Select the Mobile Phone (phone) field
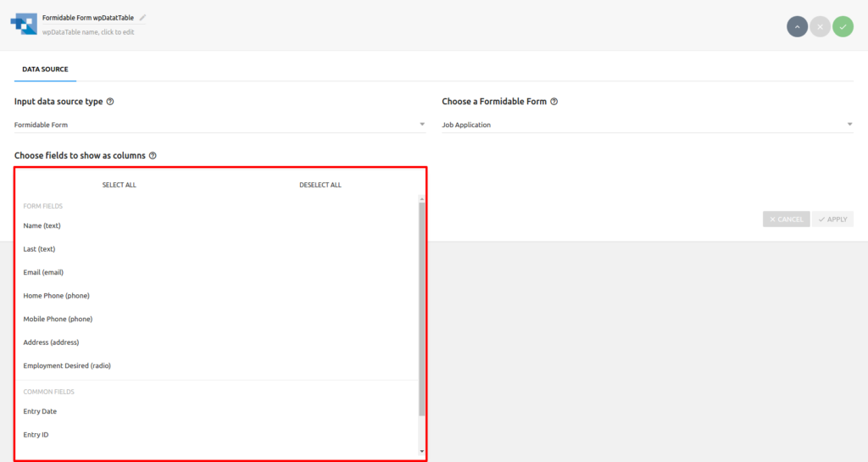 pos(217,319)
